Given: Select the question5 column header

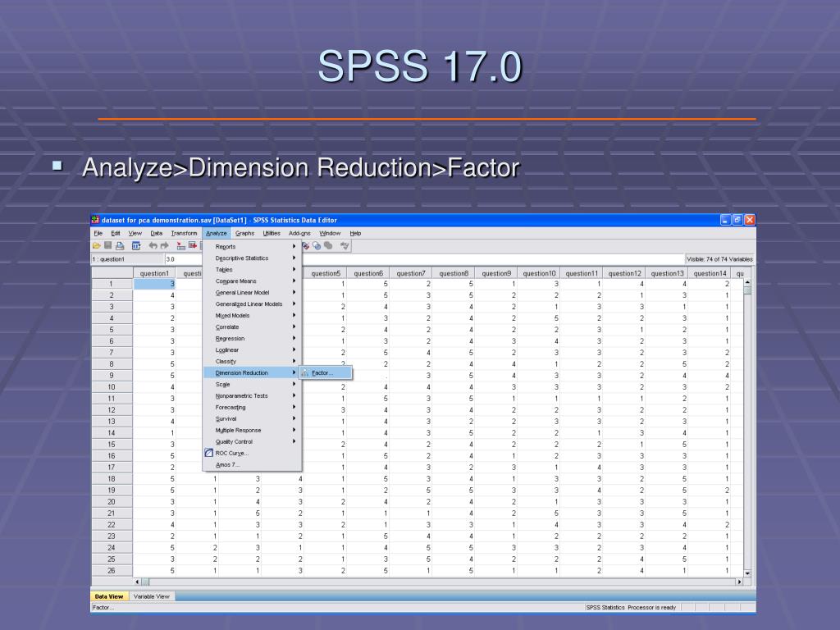Looking at the screenshot, I should [x=326, y=273].
